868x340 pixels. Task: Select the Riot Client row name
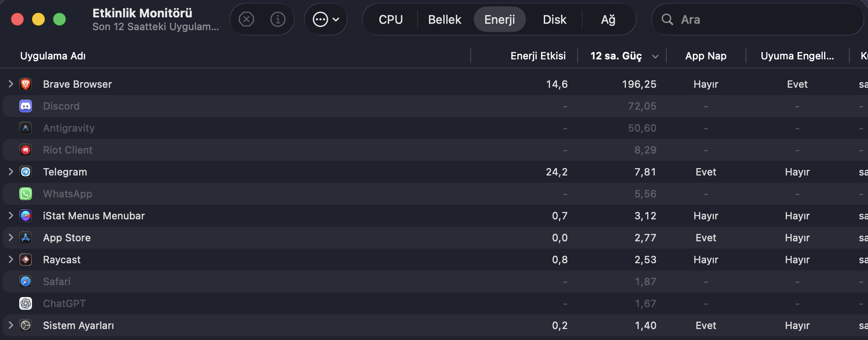click(x=68, y=150)
